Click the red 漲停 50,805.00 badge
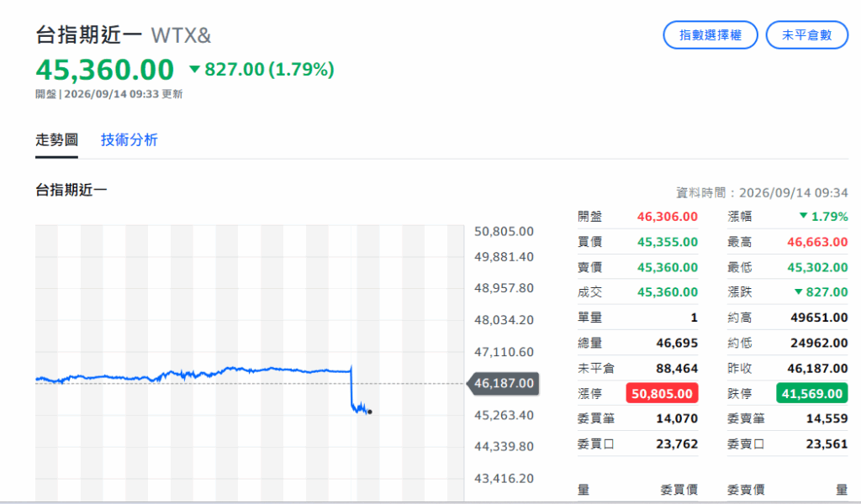Screen dimensions: 861x504 point(662,394)
